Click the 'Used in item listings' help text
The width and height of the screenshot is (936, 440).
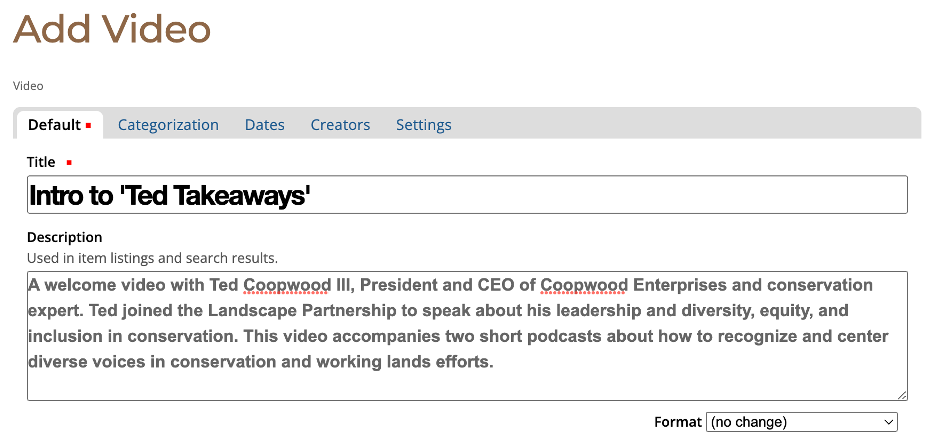tap(152, 258)
